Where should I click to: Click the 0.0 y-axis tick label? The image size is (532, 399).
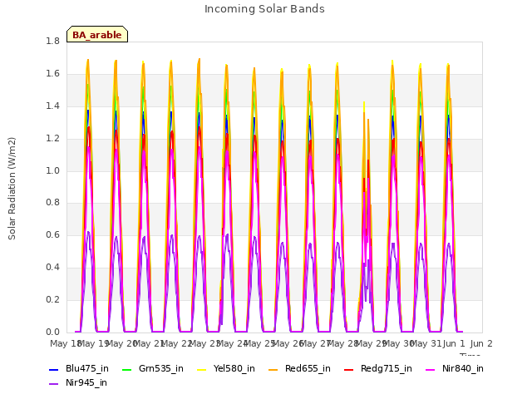click(x=52, y=332)
